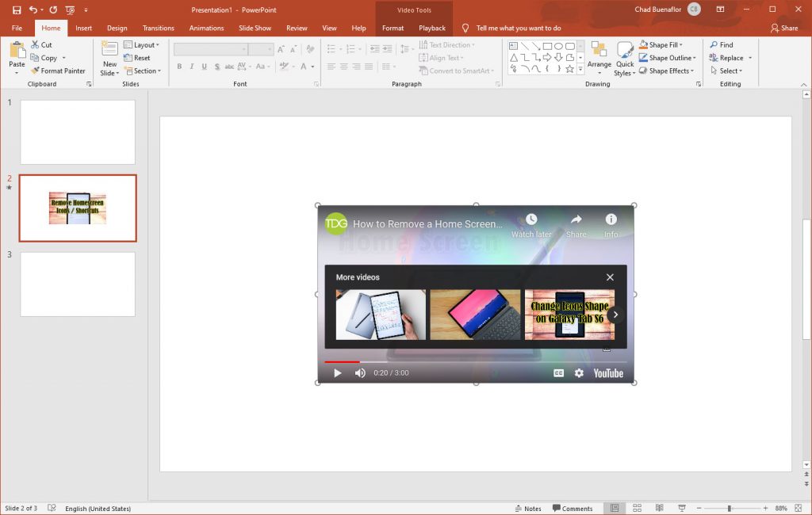Screen dimensions: 812x515
Task: Toggle the Notes pane
Action: pos(528,509)
